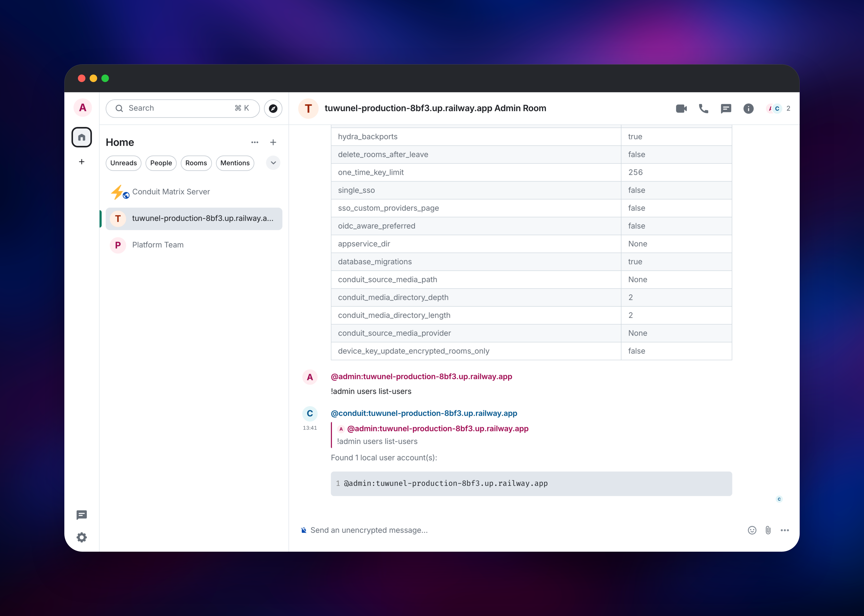Click the conduit_source_media_provider cell

coord(476,333)
